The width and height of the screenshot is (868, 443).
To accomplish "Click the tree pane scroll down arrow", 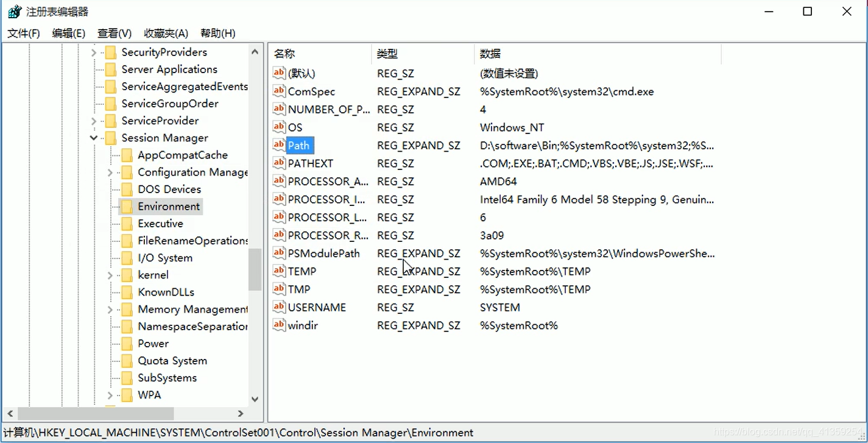I will click(255, 400).
